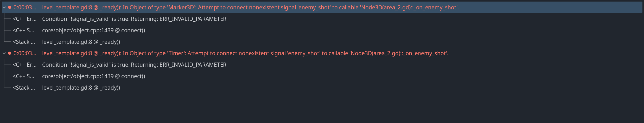Image resolution: width=644 pixels, height=123 pixels.
Task: Select the C++ Source row under Timer error
Action: point(322,76)
